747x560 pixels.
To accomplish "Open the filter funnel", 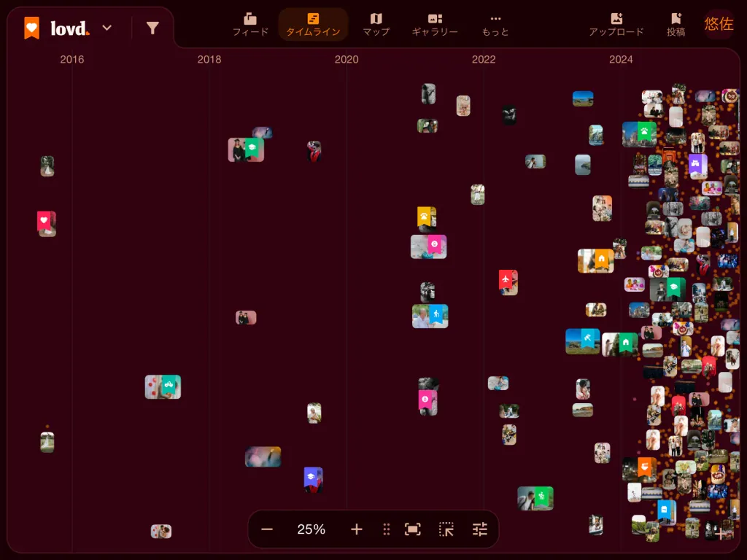I will click(152, 28).
